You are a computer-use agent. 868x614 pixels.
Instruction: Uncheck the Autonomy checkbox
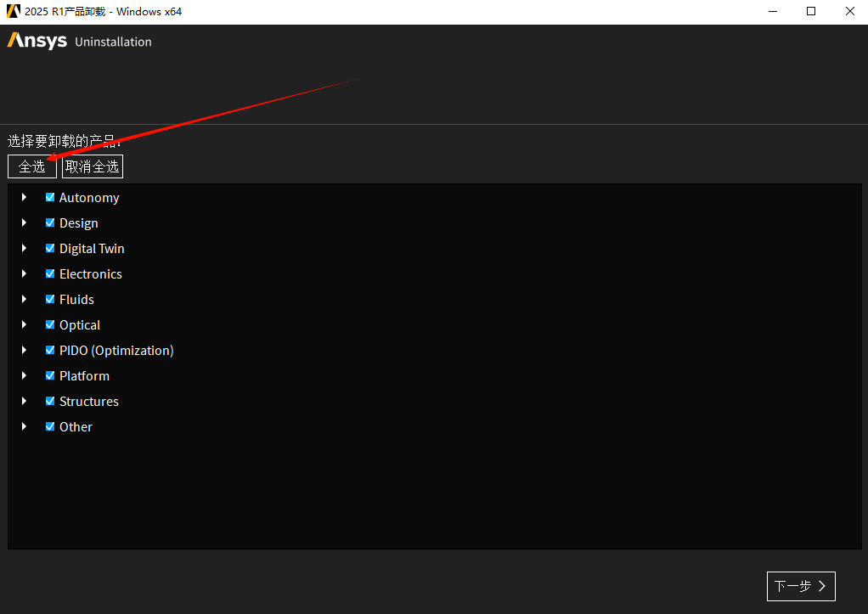50,197
